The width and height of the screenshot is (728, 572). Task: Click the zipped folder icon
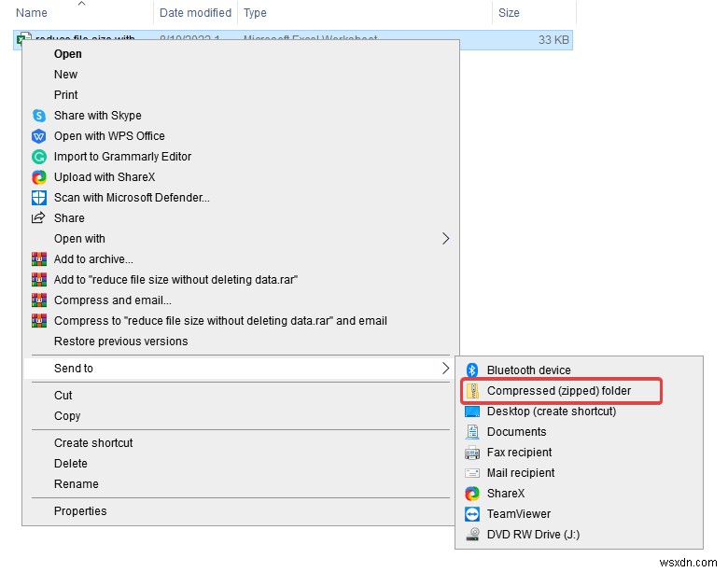[x=472, y=390]
